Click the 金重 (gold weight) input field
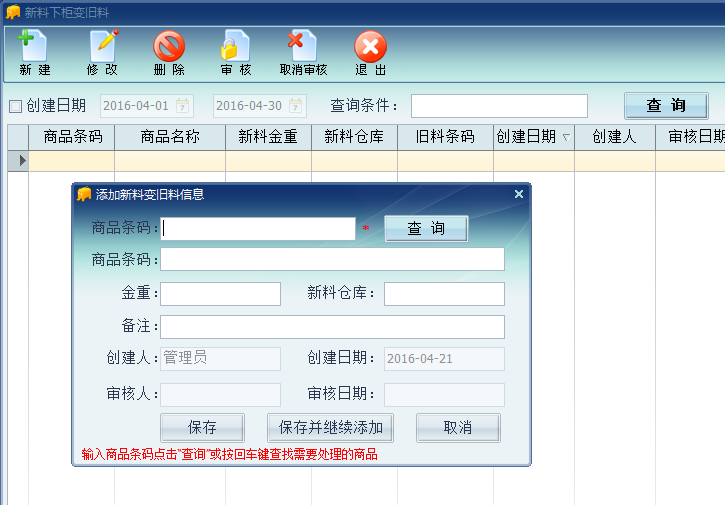The image size is (725, 505). coord(221,294)
